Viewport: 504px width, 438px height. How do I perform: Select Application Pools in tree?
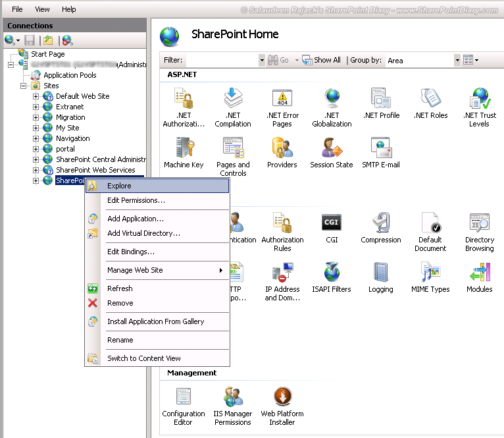click(70, 75)
